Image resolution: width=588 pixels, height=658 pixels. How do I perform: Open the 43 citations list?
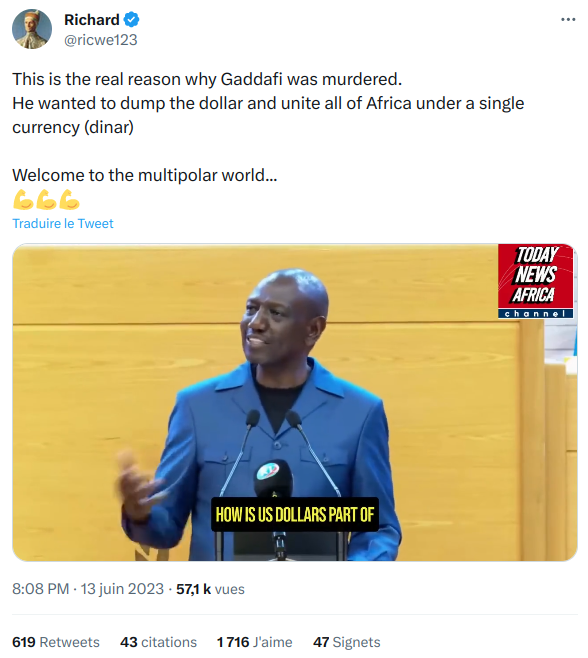click(x=158, y=642)
